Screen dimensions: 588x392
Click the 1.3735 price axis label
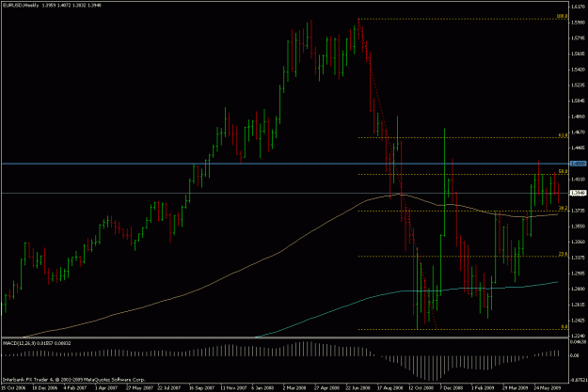pos(578,211)
